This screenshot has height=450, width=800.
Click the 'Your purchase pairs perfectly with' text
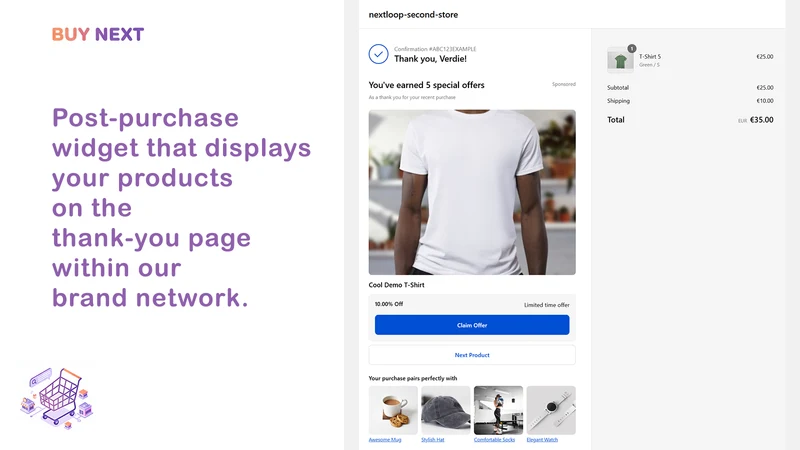(413, 379)
